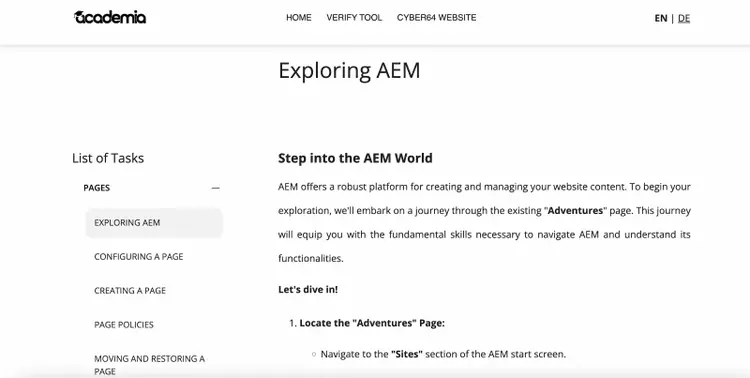Open PAGE POLICIES task
The image size is (750, 378).
124,324
